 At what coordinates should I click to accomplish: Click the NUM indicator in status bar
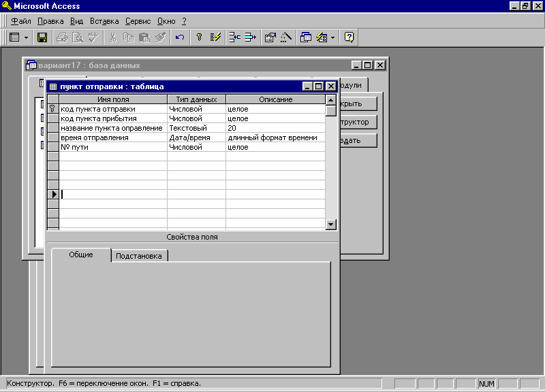pos(486,384)
